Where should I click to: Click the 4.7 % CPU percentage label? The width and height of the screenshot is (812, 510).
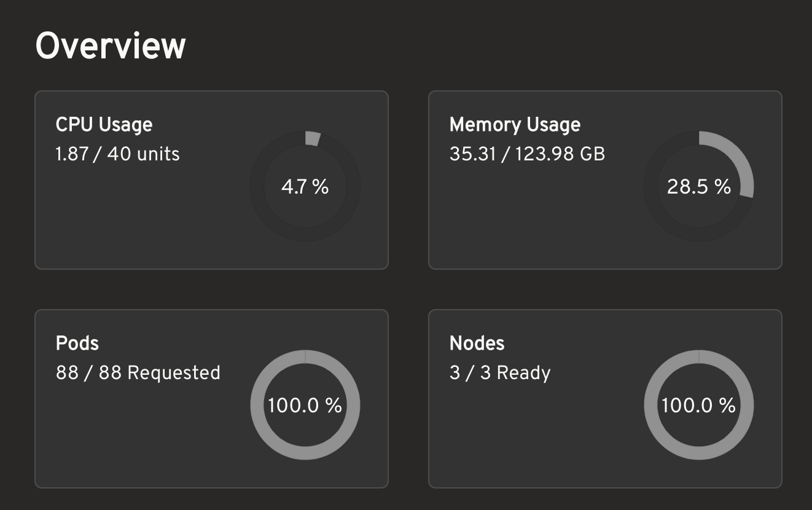click(305, 187)
